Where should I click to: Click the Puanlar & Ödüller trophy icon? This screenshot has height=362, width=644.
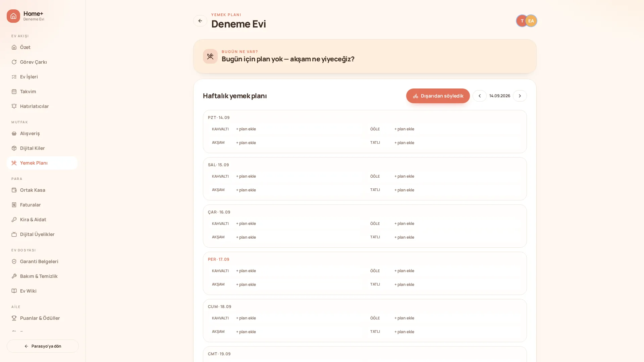[x=14, y=318]
